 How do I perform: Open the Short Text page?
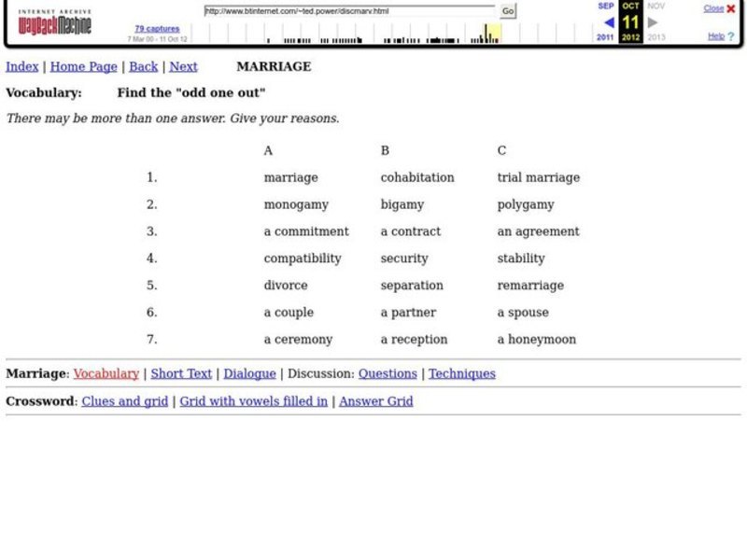pyautogui.click(x=181, y=372)
